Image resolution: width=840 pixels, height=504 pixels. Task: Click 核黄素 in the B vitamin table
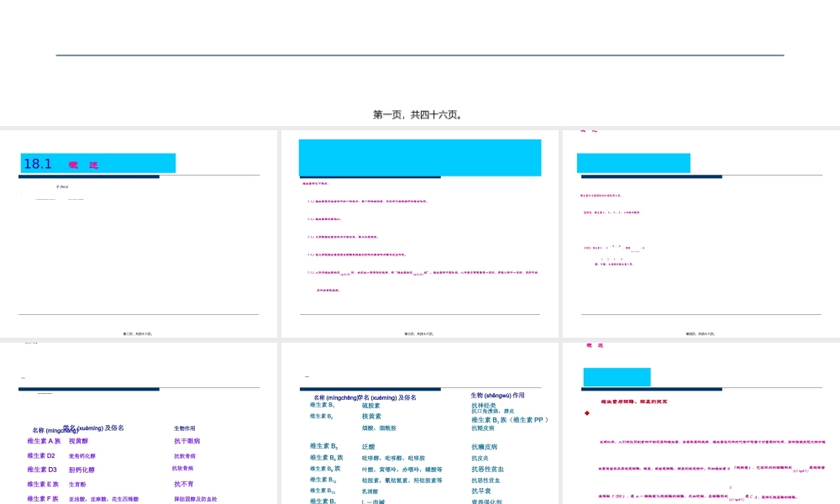coord(371,416)
